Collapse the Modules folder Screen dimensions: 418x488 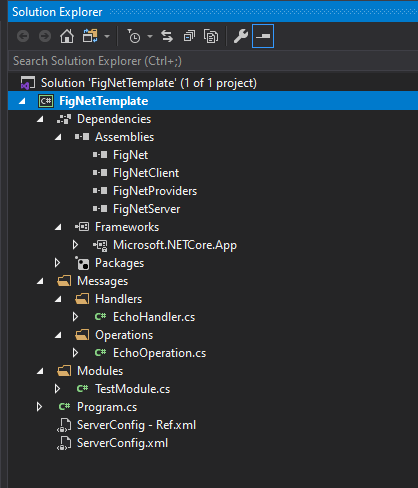(40, 371)
